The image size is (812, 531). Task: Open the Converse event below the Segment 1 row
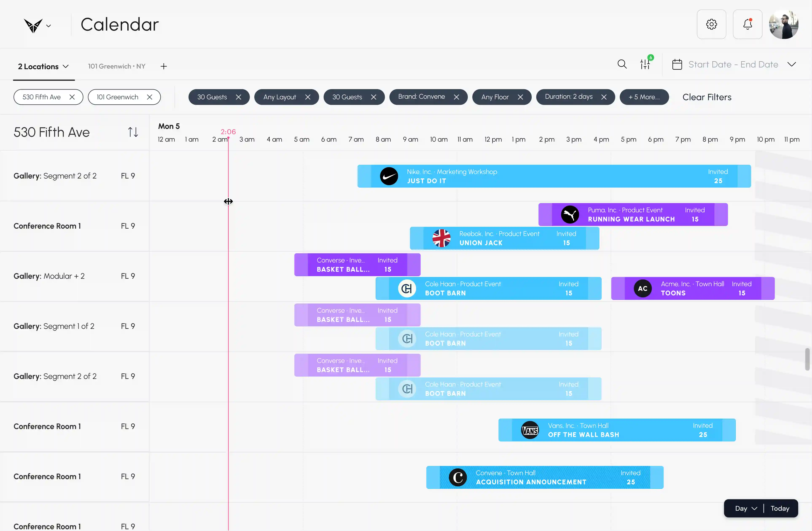(x=357, y=365)
